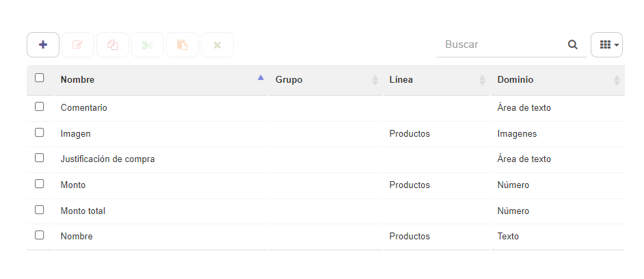Click the Monto row name

pos(73,185)
